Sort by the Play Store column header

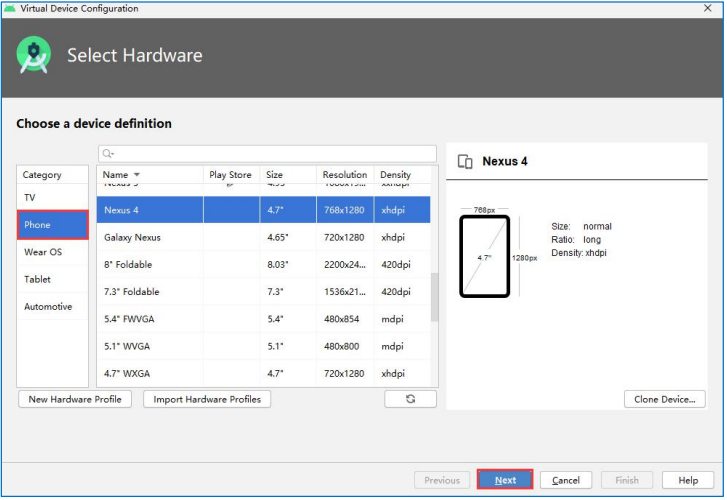[232, 175]
